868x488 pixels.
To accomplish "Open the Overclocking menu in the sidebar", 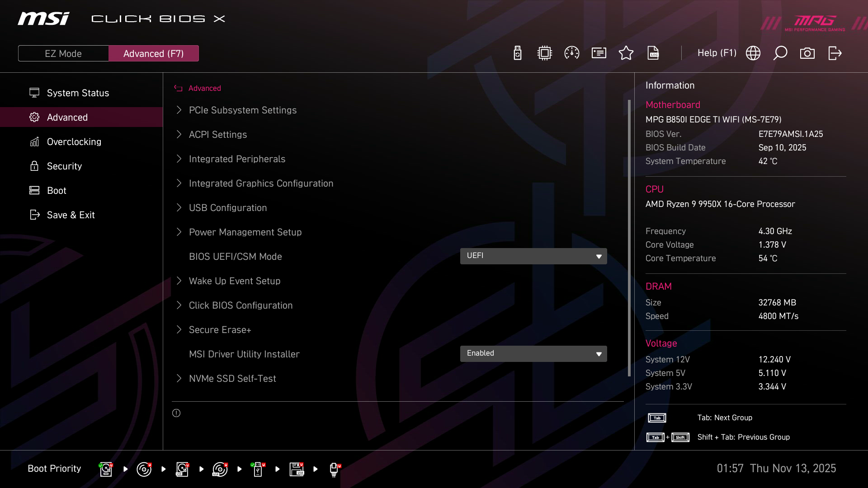I will tap(74, 142).
